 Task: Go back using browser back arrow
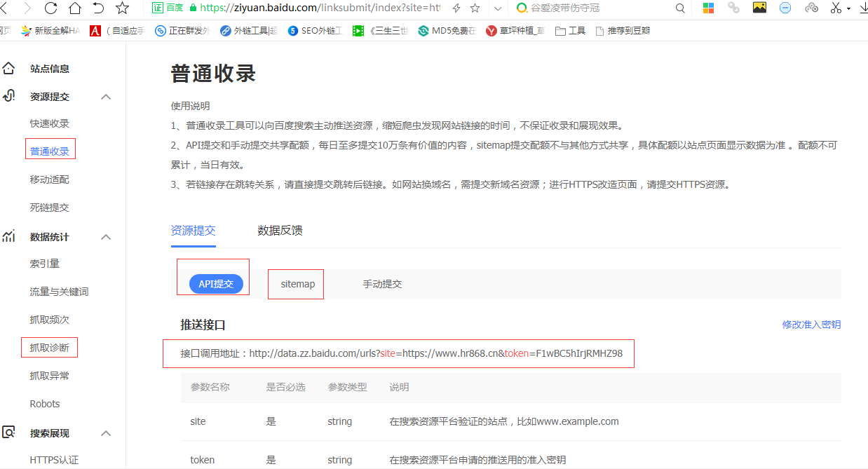click(4, 8)
